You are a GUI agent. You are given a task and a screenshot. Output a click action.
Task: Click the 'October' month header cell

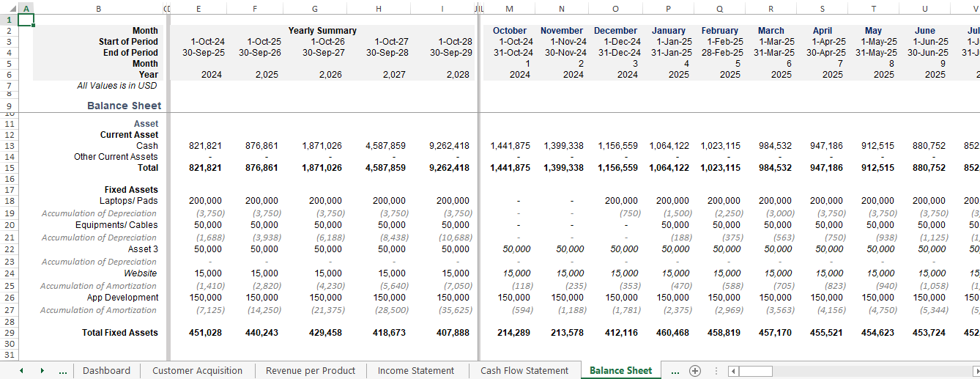pyautogui.click(x=510, y=31)
